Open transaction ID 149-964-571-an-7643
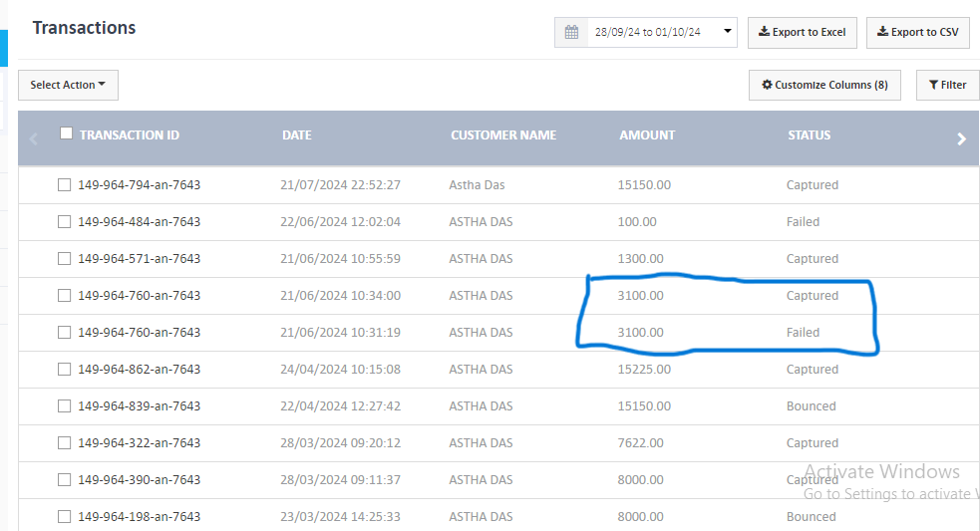 [139, 259]
